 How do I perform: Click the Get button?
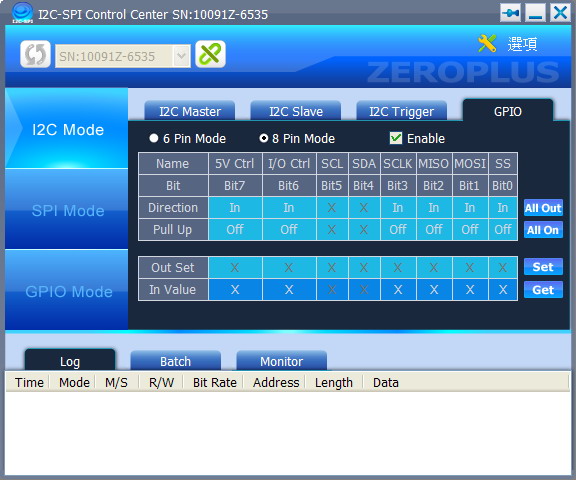(543, 290)
